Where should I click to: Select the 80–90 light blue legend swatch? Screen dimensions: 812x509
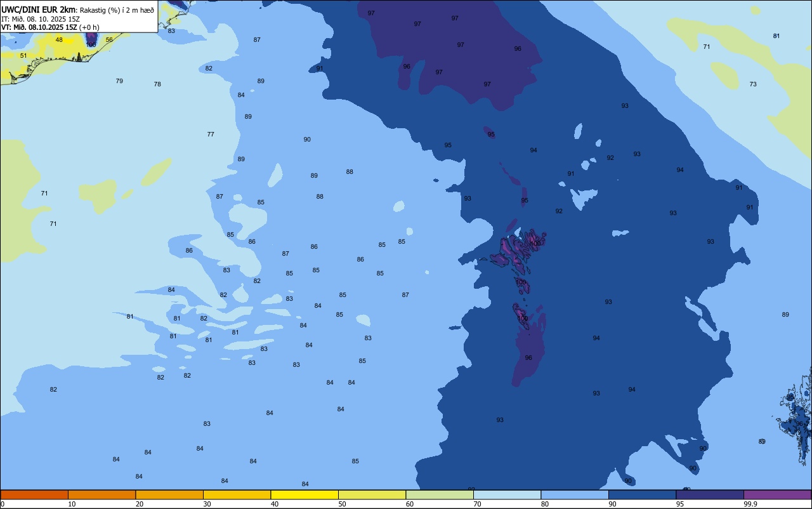coord(575,494)
